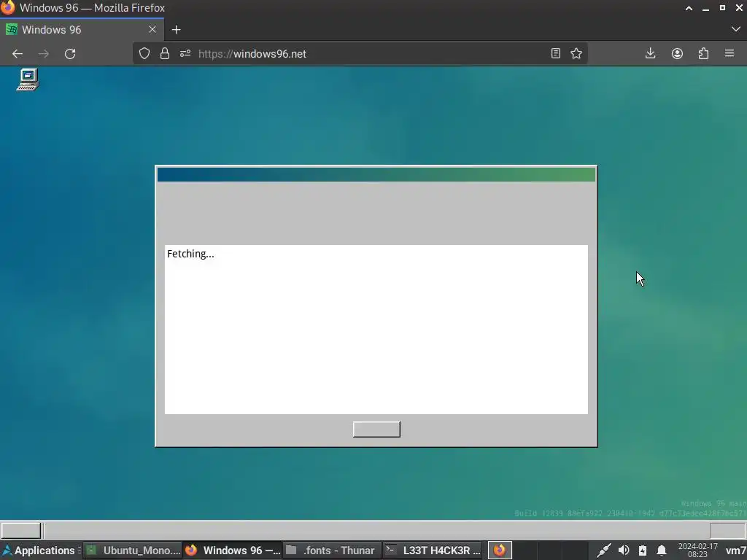Open the network connection tray icon
Image resolution: width=747 pixels, height=560 pixels.
(603, 551)
